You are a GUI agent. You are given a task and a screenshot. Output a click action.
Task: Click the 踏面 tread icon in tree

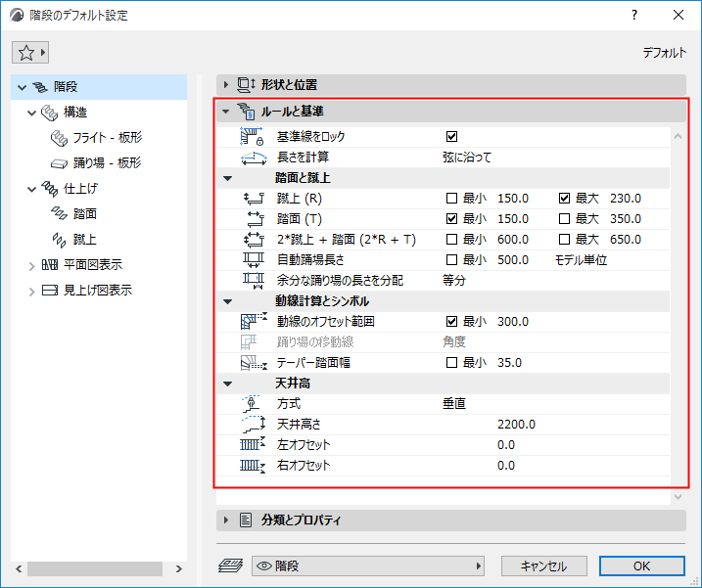pos(59,214)
